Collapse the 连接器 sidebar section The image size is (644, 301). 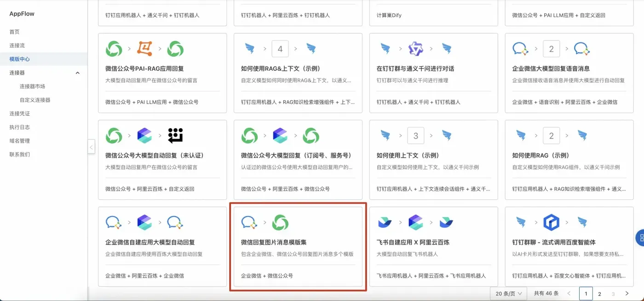77,73
